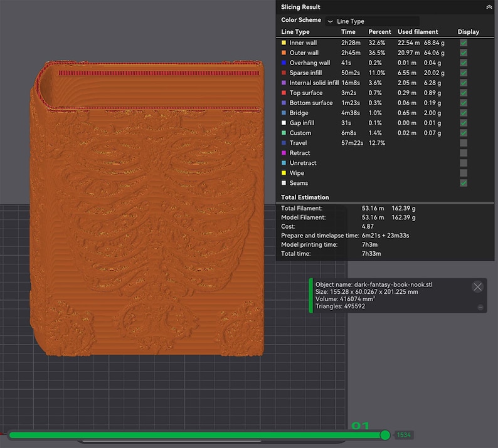Click the Internal solid infill purple swatch
The height and width of the screenshot is (448, 498).
283,83
